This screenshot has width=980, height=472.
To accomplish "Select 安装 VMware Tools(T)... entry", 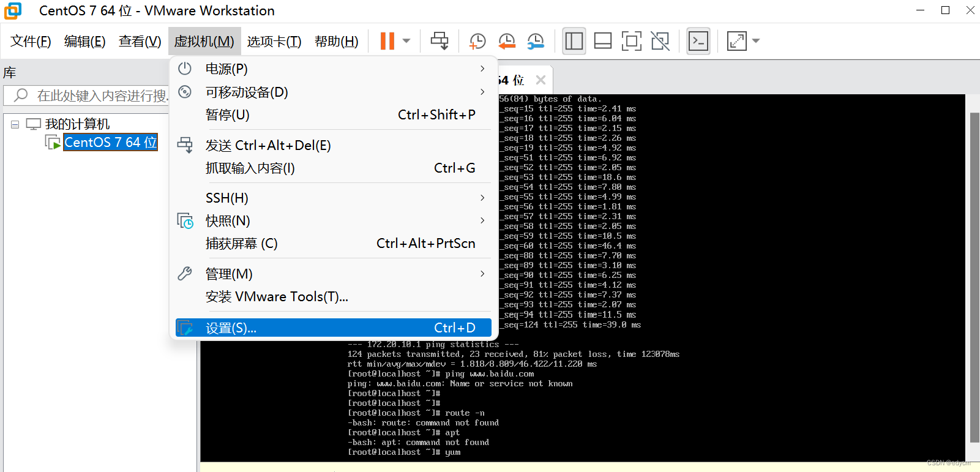I will pos(334,296).
